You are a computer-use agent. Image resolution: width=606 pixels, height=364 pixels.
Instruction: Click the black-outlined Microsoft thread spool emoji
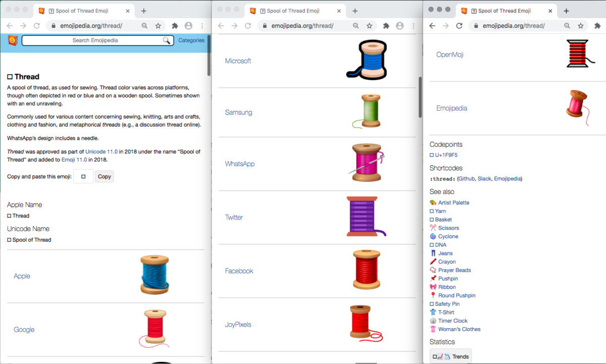tap(367, 60)
